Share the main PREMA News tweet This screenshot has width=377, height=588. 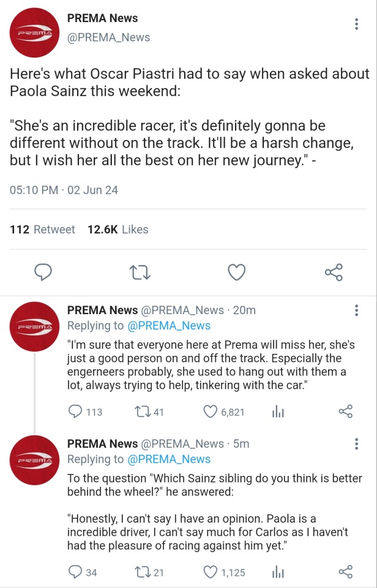coord(334,272)
